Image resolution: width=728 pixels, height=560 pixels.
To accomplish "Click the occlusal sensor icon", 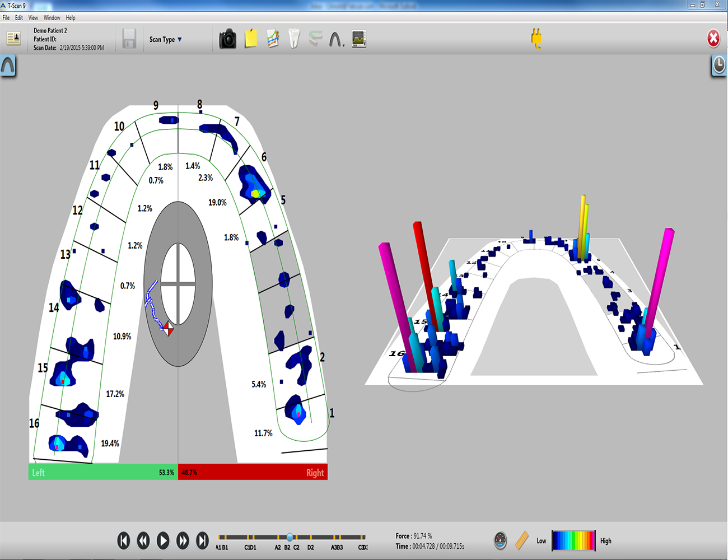I will (316, 39).
